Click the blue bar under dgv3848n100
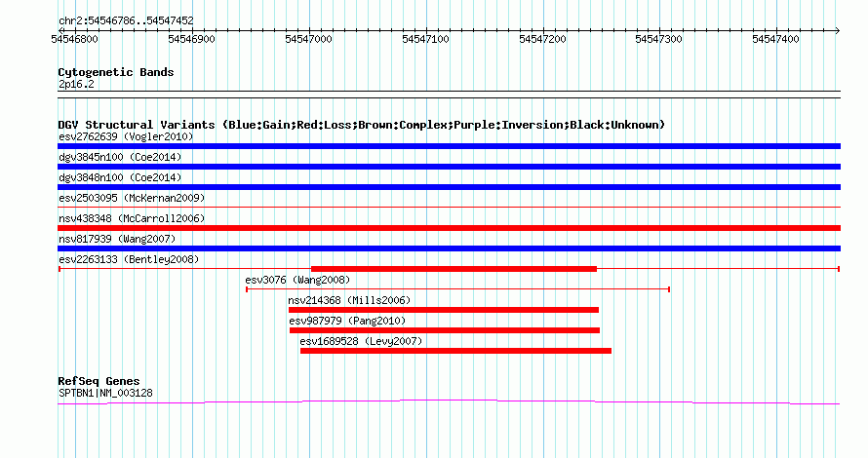 (449, 187)
